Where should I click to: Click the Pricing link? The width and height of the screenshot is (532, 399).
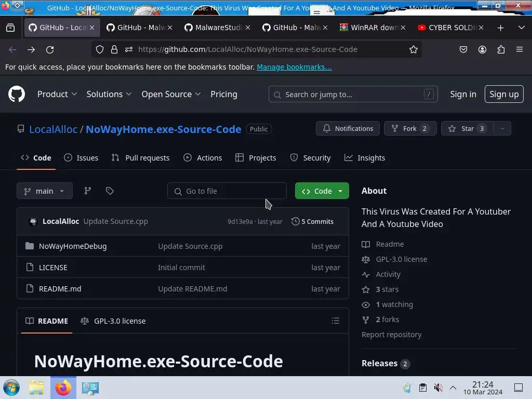[x=224, y=94]
